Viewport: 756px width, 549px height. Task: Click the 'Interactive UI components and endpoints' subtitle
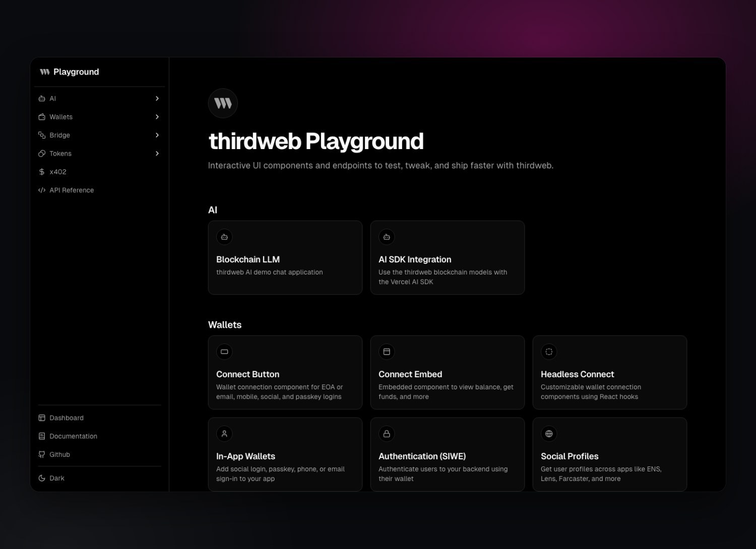tap(381, 166)
